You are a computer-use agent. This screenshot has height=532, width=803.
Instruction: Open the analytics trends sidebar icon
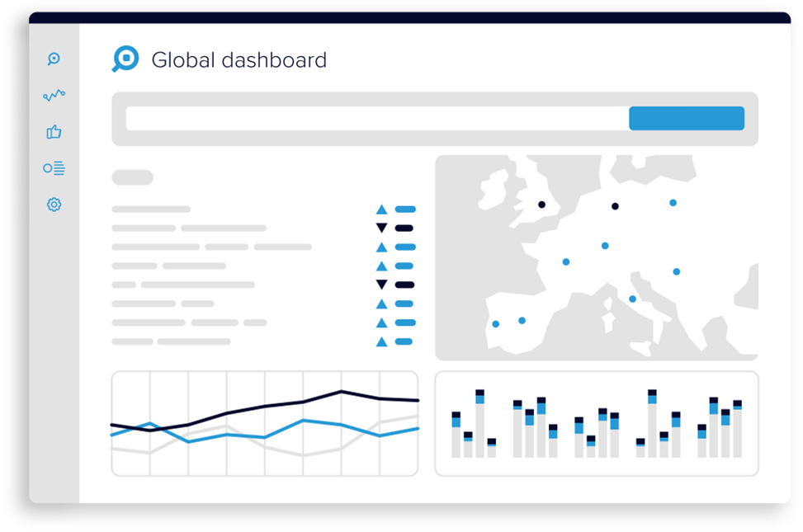(54, 95)
